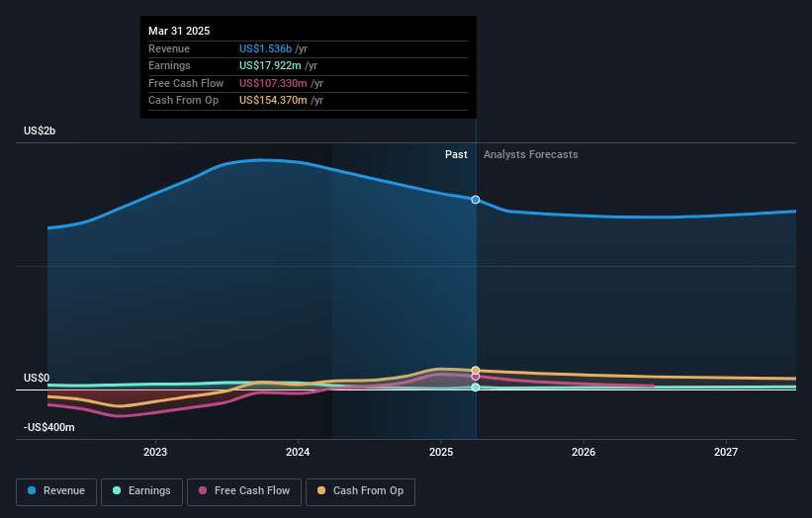This screenshot has height=518, width=812.
Task: Select the 2026 x-axis label
Action: click(584, 452)
